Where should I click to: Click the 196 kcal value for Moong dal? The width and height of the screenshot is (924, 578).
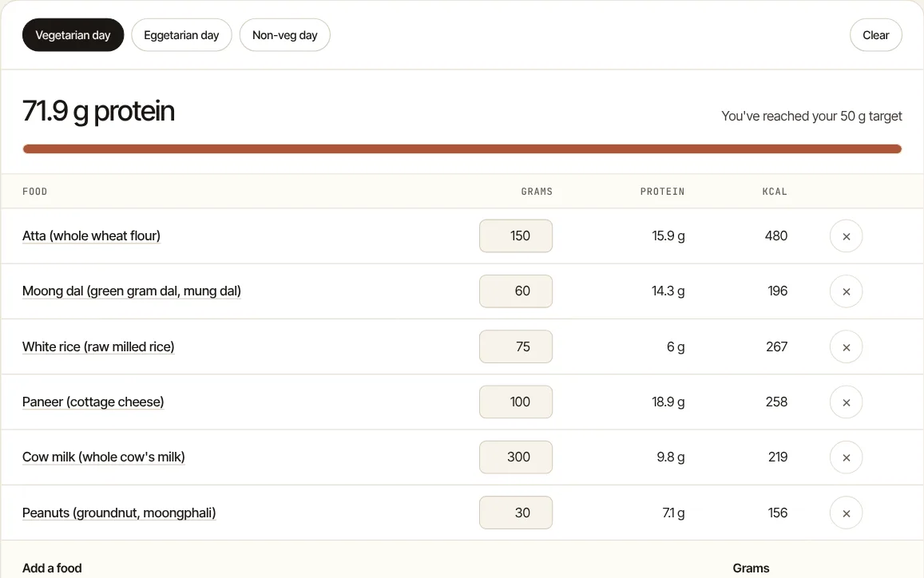pyautogui.click(x=777, y=291)
